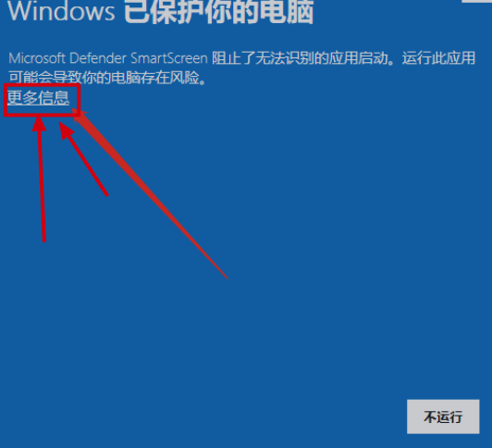Screen dimensions: 492x448
Task: Click the arrowhead of the short diagonal arrow
Action: (x=66, y=130)
